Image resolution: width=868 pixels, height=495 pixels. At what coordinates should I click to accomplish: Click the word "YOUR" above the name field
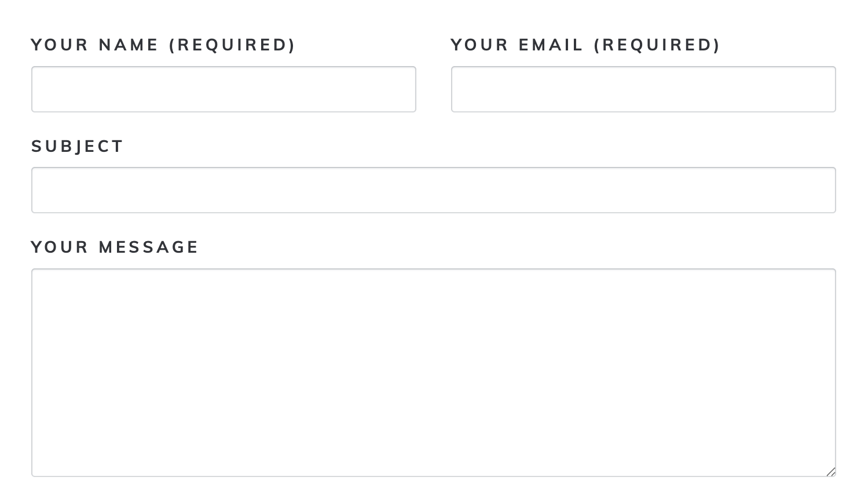click(x=60, y=45)
